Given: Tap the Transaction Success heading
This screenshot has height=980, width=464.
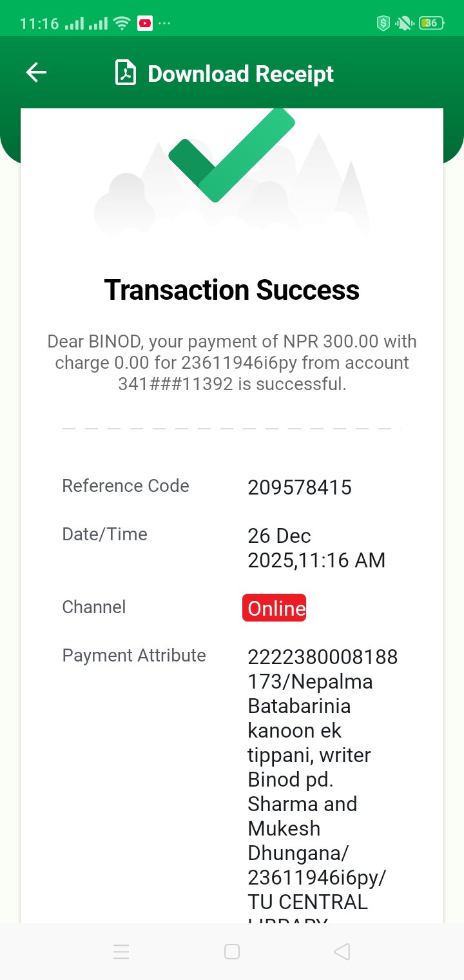Looking at the screenshot, I should click(232, 290).
